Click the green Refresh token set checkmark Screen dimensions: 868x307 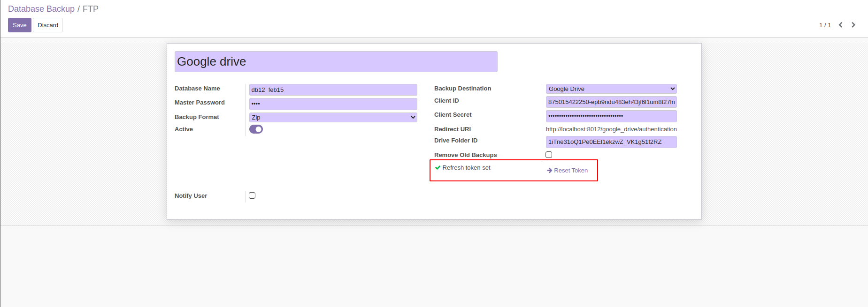(x=438, y=167)
